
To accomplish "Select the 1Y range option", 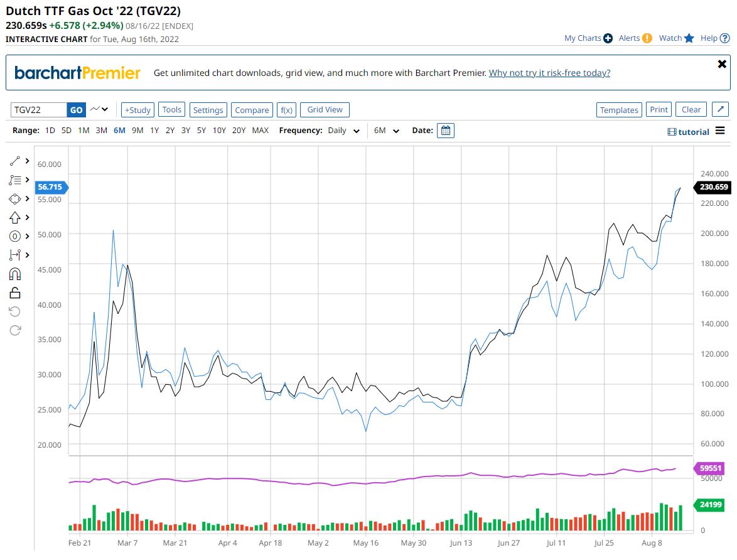I will [x=154, y=131].
